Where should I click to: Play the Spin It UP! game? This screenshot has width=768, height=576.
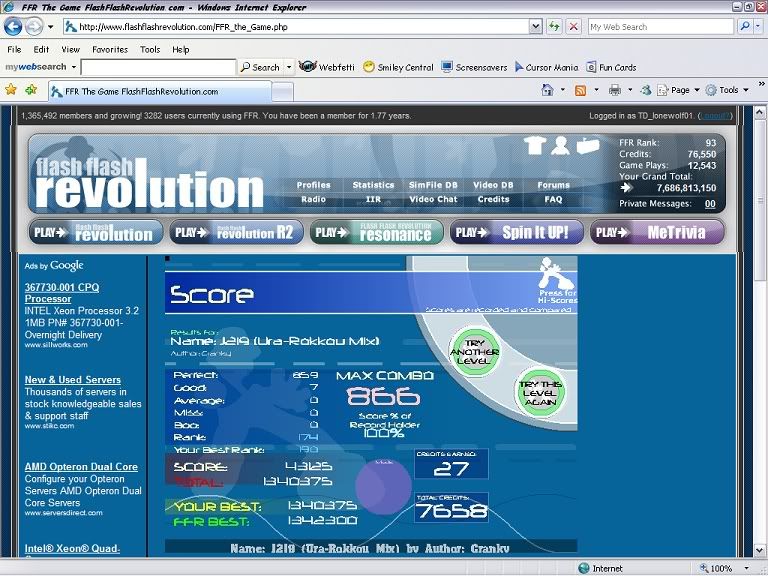click(515, 233)
